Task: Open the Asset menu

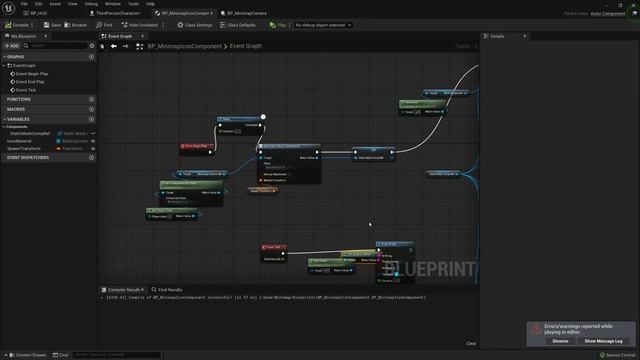Action: click(55, 4)
